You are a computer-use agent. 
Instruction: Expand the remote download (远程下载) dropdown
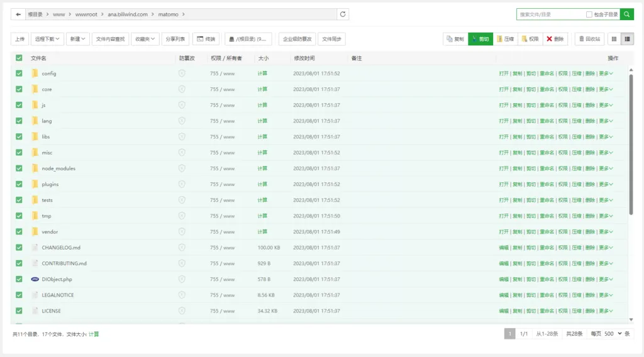coord(48,39)
